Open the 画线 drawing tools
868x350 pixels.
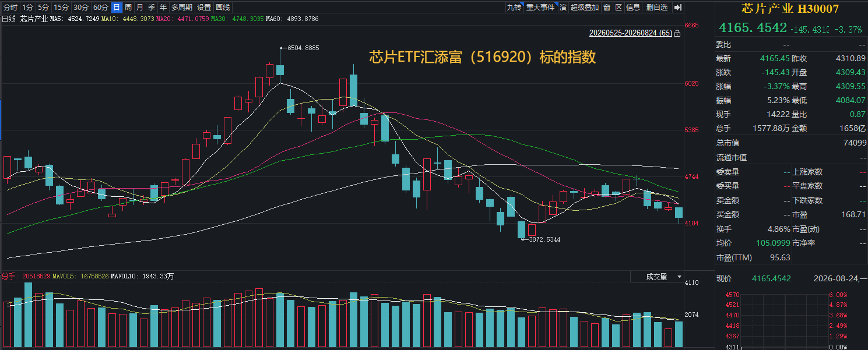[x=223, y=8]
